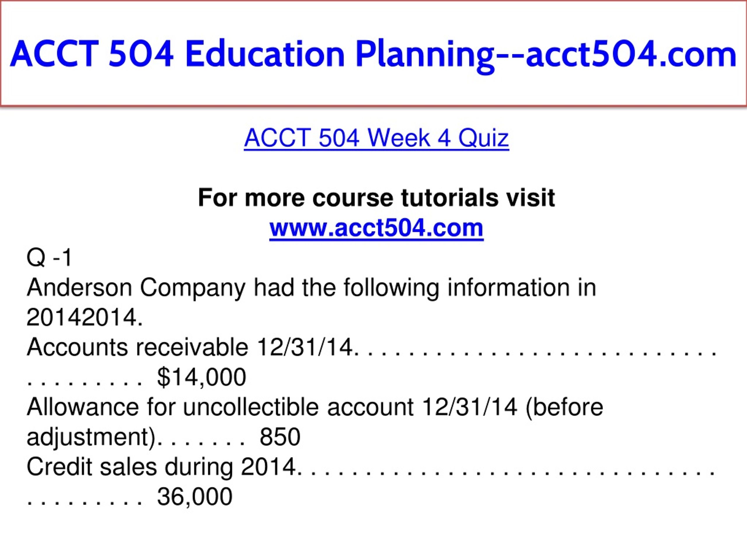The height and width of the screenshot is (560, 747).
Task: Select the 36,000 amount
Action: (x=195, y=496)
